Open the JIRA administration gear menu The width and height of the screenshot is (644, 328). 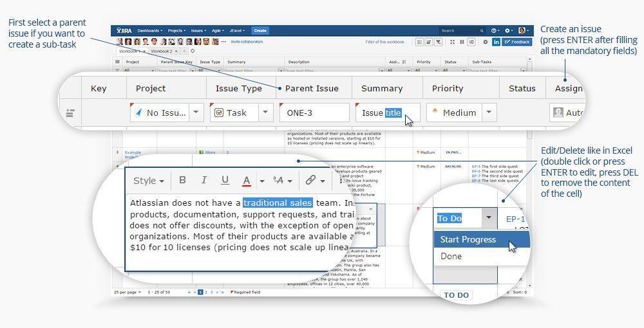(x=509, y=31)
